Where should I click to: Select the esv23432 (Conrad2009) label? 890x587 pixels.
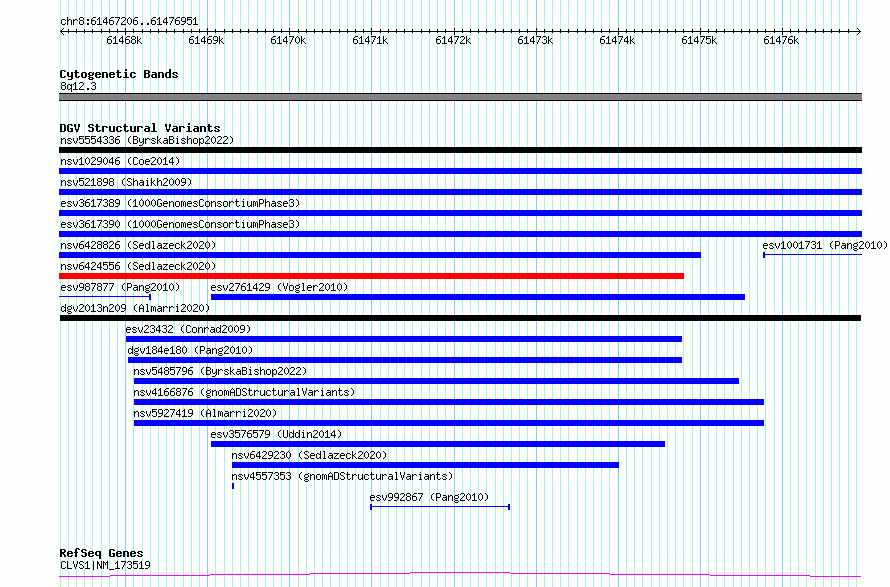188,329
